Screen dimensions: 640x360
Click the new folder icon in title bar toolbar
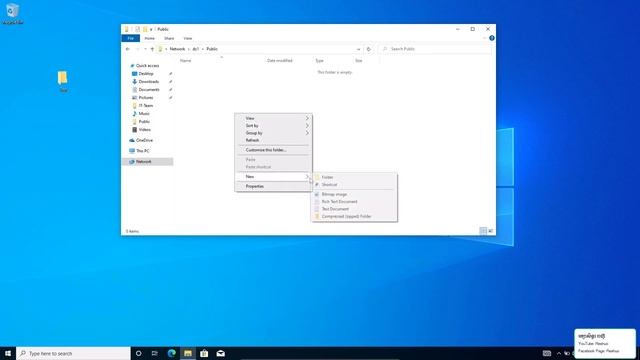145,29
